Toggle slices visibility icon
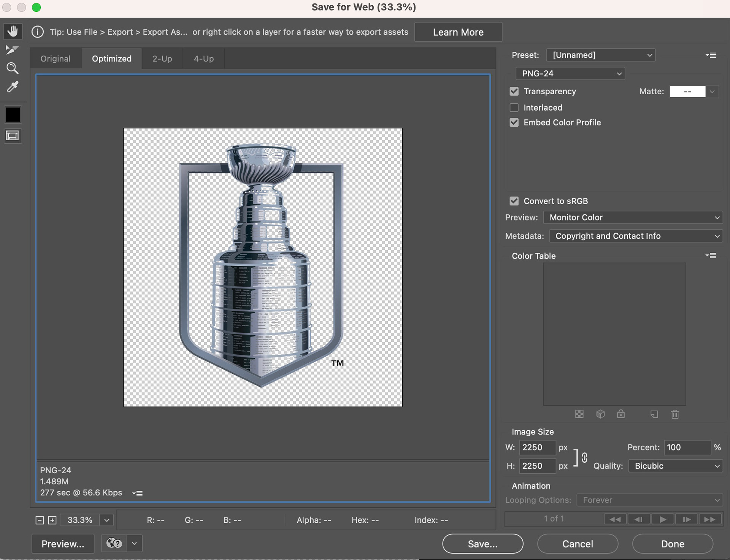730x560 pixels. [x=13, y=136]
